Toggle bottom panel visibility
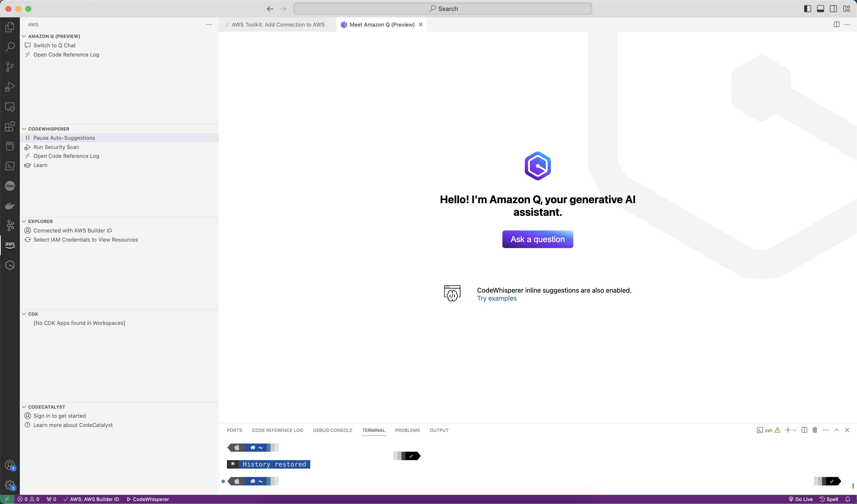This screenshot has width=857, height=504. [x=820, y=9]
